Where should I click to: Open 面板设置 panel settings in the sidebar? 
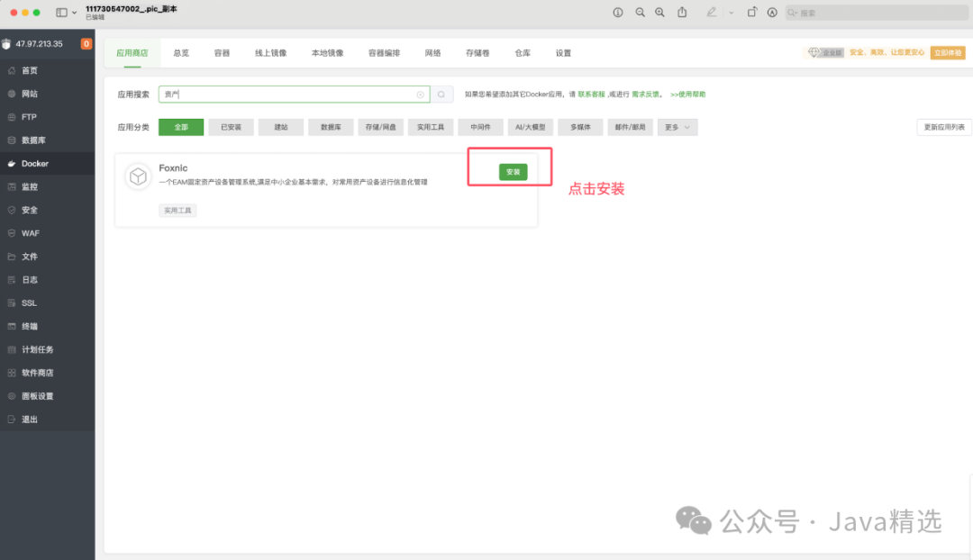pos(47,396)
